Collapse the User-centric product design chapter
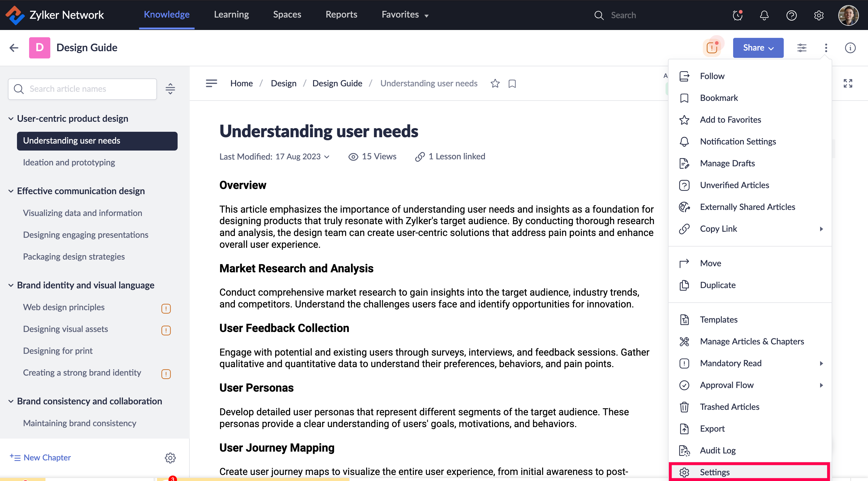The height and width of the screenshot is (481, 868). pos(11,118)
